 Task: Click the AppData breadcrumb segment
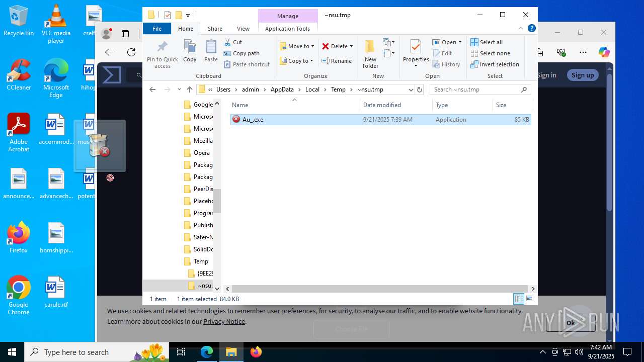(282, 89)
